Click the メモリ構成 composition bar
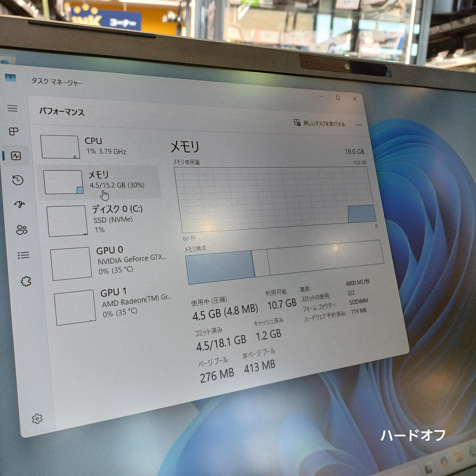Image resolution: width=476 pixels, height=476 pixels. 284,261
